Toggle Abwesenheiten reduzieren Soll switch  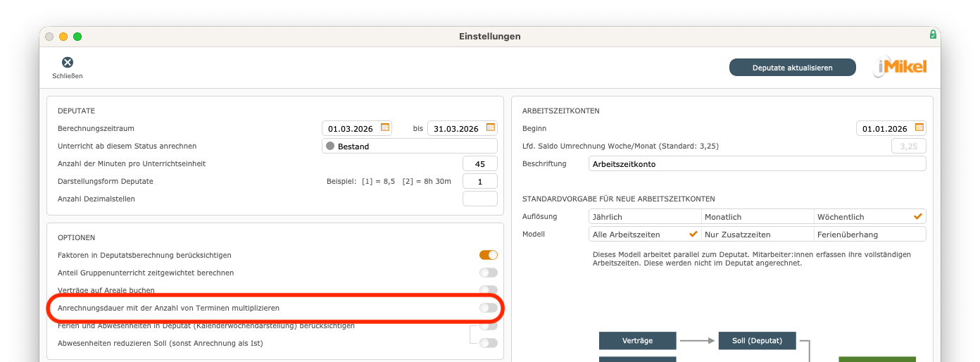point(489,343)
